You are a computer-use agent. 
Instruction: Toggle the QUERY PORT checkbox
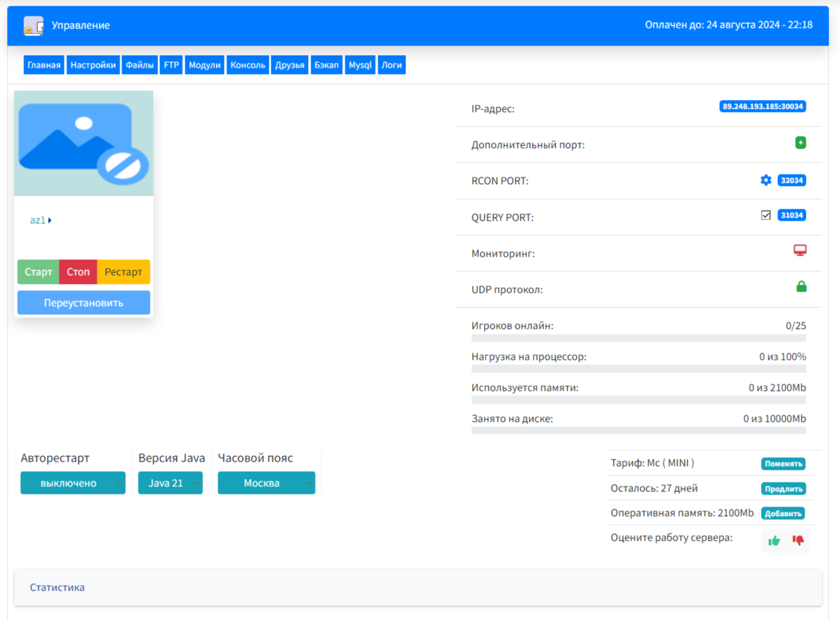(x=766, y=216)
